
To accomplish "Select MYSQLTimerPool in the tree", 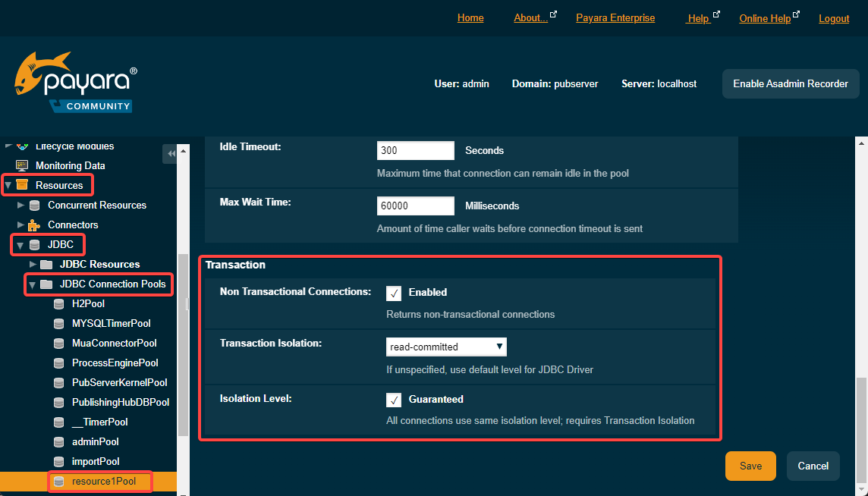I will click(x=111, y=323).
